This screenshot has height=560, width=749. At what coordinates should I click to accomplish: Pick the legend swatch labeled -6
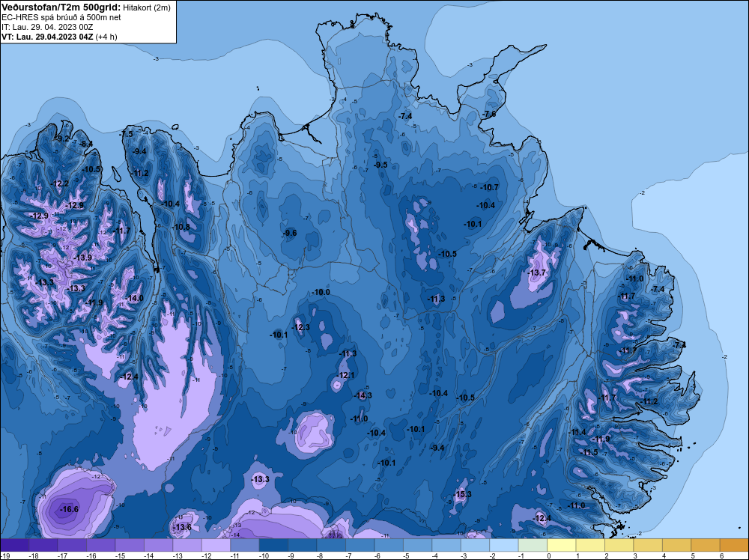[389, 545]
